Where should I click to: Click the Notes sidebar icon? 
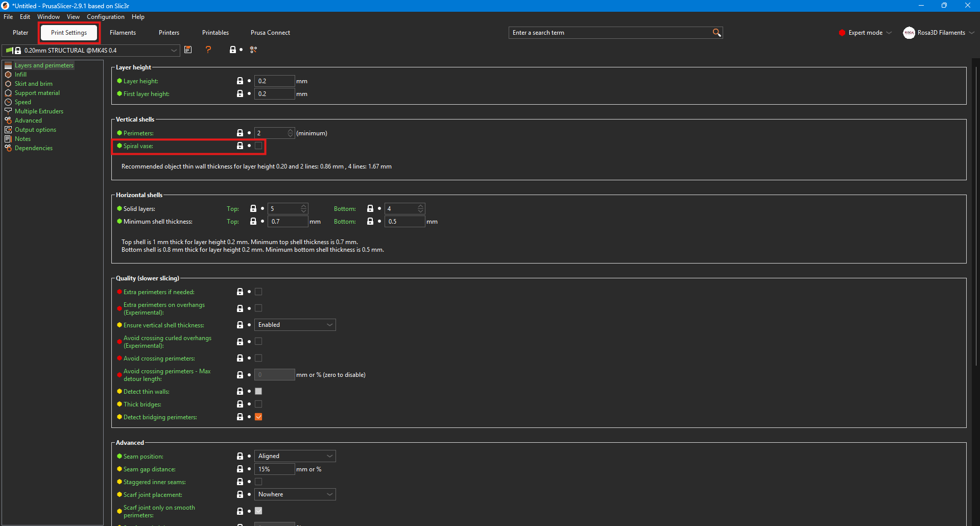(8, 139)
